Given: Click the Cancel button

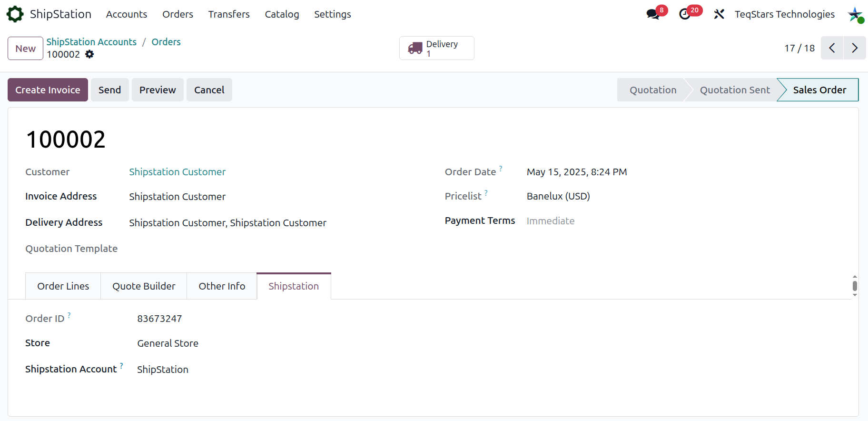Looking at the screenshot, I should tap(209, 90).
